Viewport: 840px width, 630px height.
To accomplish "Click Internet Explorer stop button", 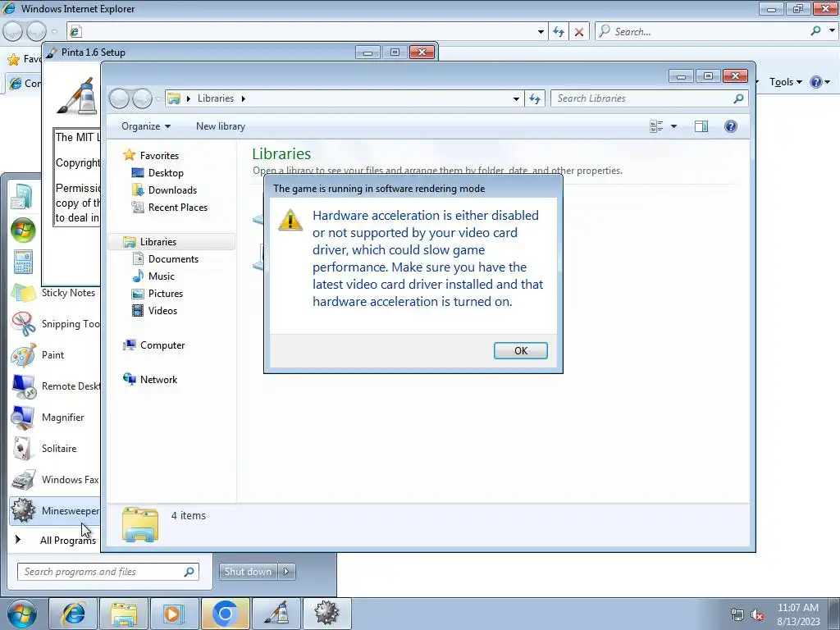I will pyautogui.click(x=578, y=32).
